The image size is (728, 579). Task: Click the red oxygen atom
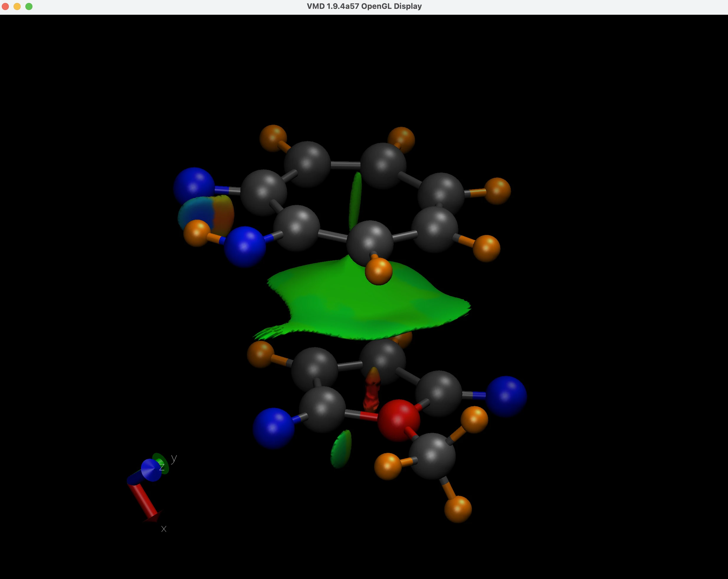tap(399, 420)
